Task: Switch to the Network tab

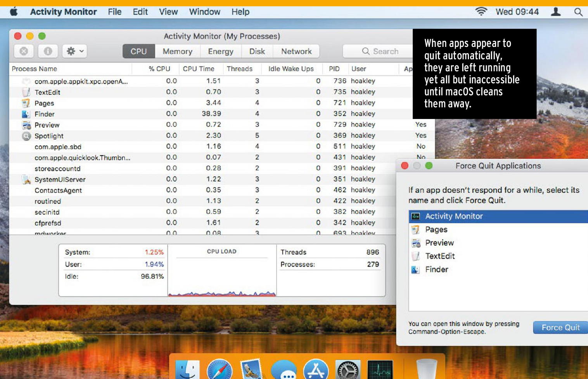Action: click(x=296, y=51)
